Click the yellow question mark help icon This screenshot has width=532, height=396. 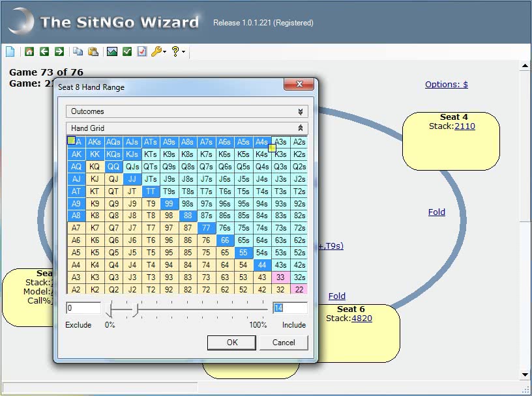click(175, 51)
